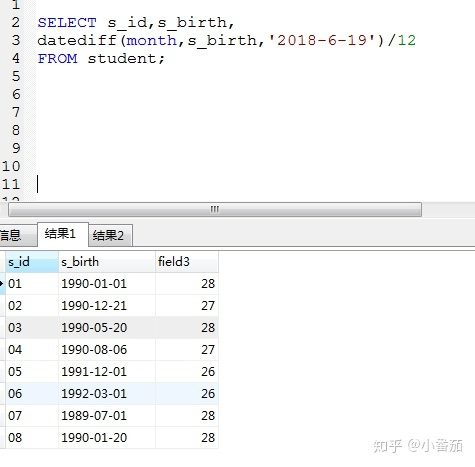Screen dimensions: 475x467
Task: Select birth date cell 1990-08-06
Action: click(x=107, y=350)
